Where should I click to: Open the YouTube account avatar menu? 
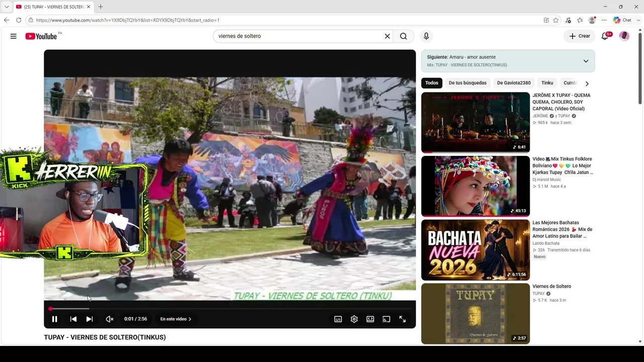[x=624, y=36]
